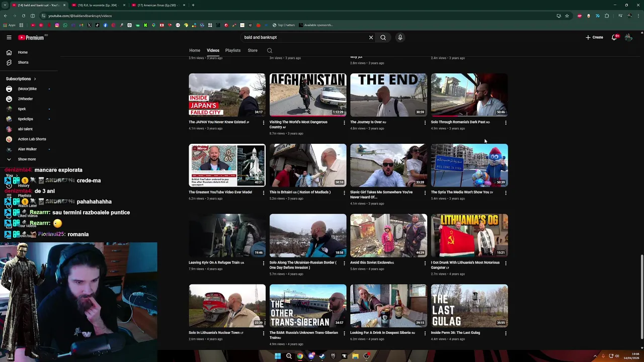Select the Videos tab
The image size is (644, 362).
tap(213, 50)
